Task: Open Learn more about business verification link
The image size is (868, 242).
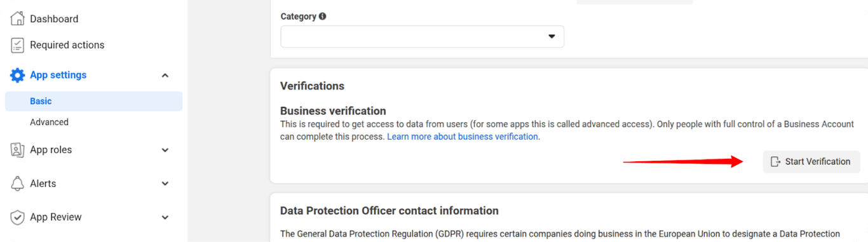Action: (463, 137)
